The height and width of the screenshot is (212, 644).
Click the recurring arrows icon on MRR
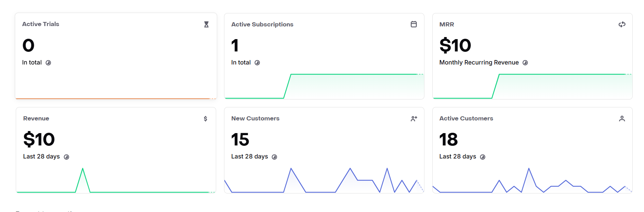coord(622,24)
